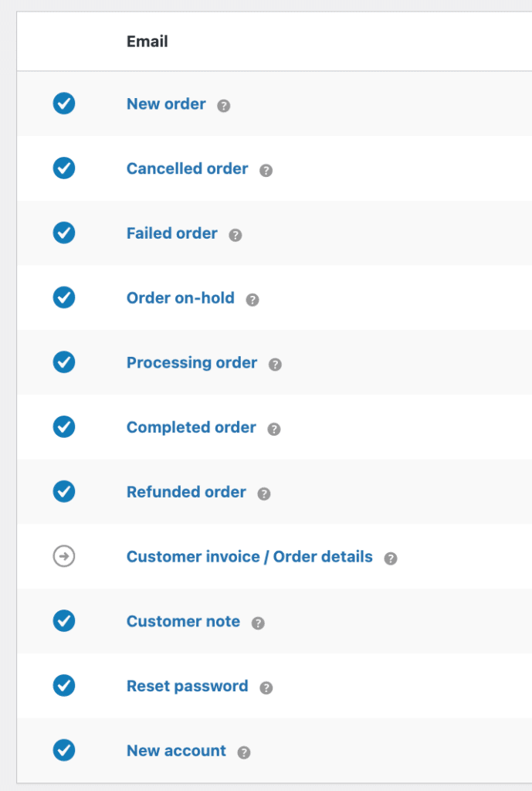The height and width of the screenshot is (791, 532).
Task: Click question mark icon next to Failed order
Action: click(235, 235)
